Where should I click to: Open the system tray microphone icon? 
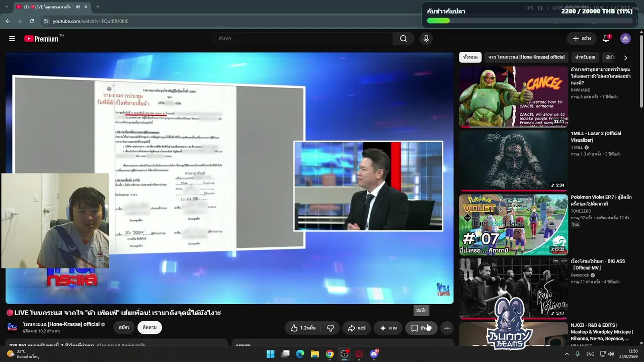pos(578,354)
